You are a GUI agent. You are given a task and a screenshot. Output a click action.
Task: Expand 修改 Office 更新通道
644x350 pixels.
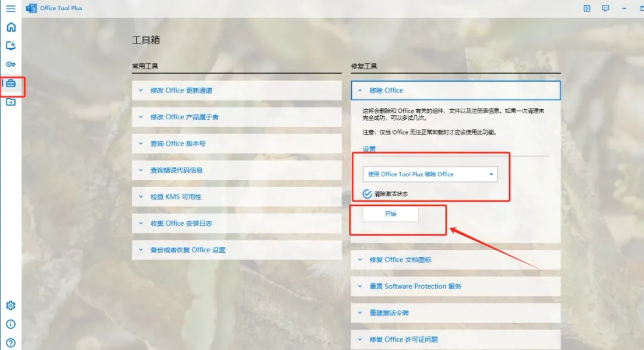click(x=237, y=91)
